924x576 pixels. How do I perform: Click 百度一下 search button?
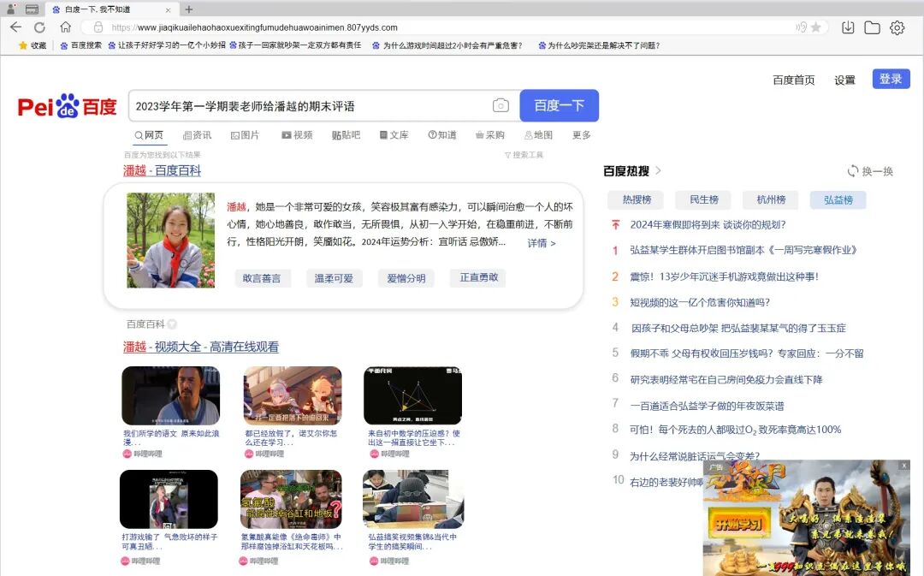(x=560, y=105)
